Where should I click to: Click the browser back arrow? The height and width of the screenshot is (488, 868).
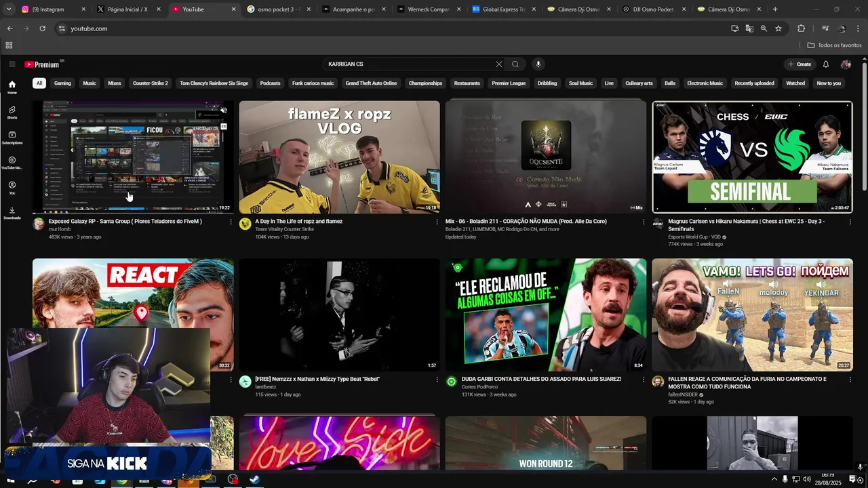9,28
